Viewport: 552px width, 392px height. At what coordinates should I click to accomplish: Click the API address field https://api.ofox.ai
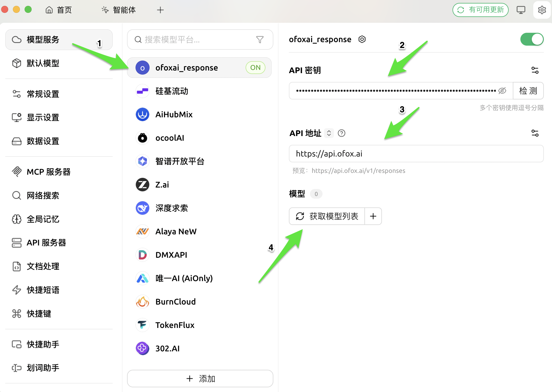416,154
